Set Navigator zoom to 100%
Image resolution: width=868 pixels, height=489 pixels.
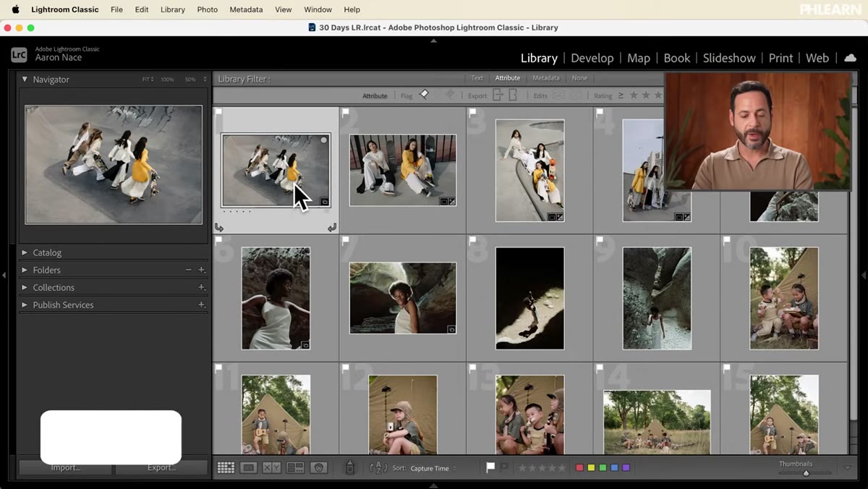click(167, 79)
